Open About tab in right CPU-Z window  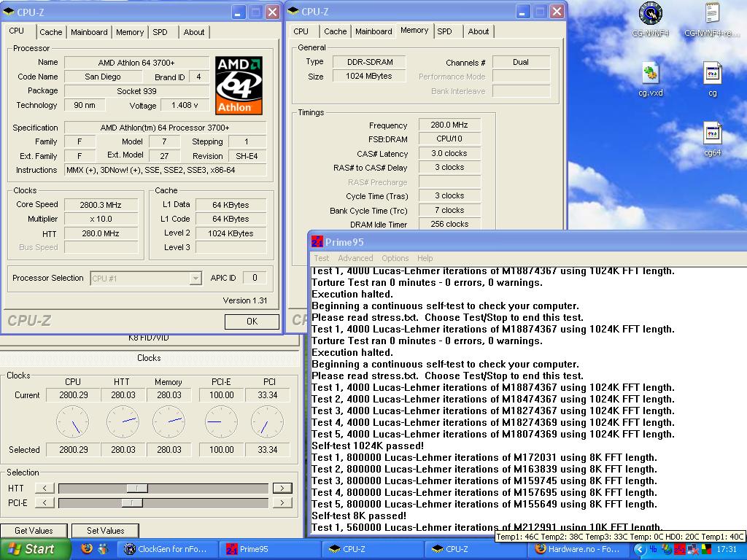pos(479,31)
